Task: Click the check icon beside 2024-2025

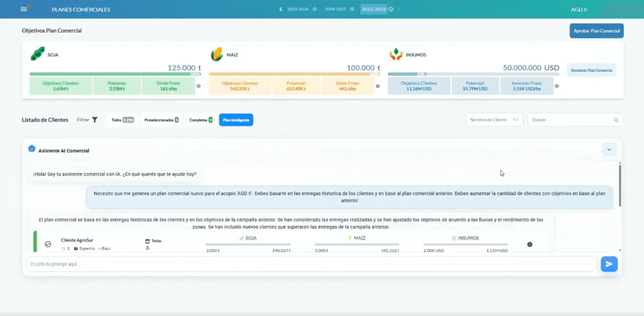Action: (x=352, y=9)
